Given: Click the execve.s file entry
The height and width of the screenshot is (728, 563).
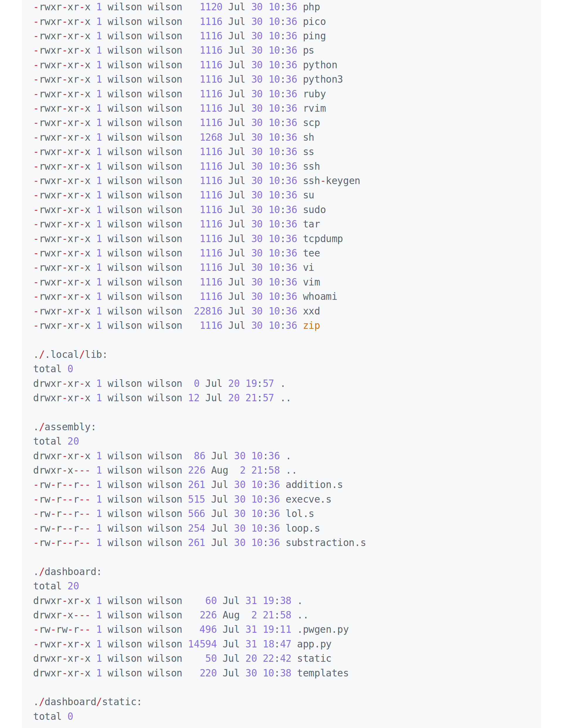Looking at the screenshot, I should coord(308,499).
